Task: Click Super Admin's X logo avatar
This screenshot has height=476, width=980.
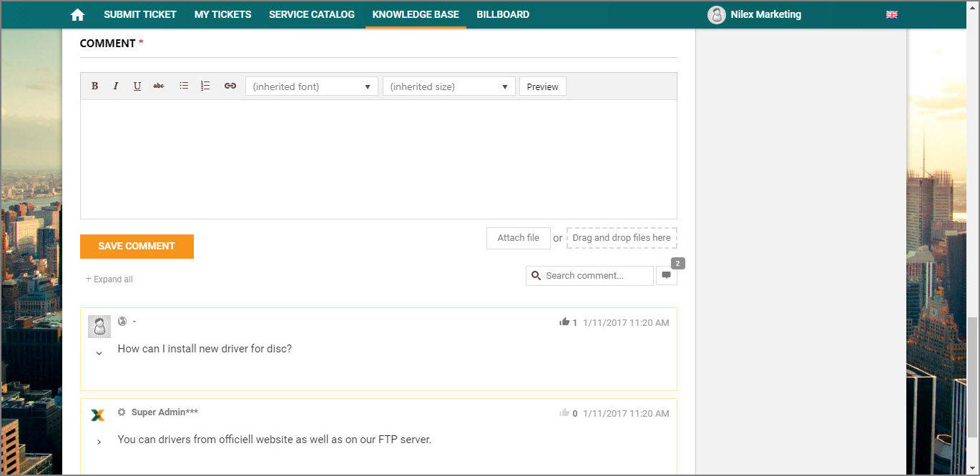Action: (98, 415)
